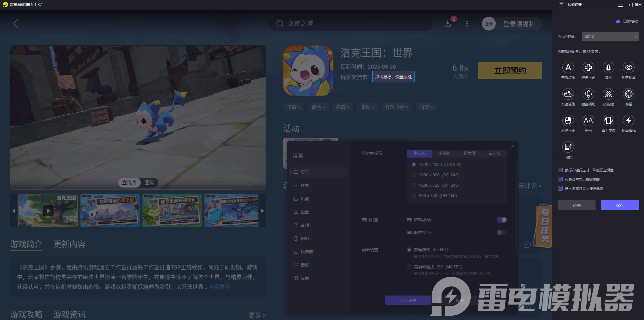Uncheck 进入游戏时显示按键说明
The height and width of the screenshot is (320, 644).
(560, 188)
